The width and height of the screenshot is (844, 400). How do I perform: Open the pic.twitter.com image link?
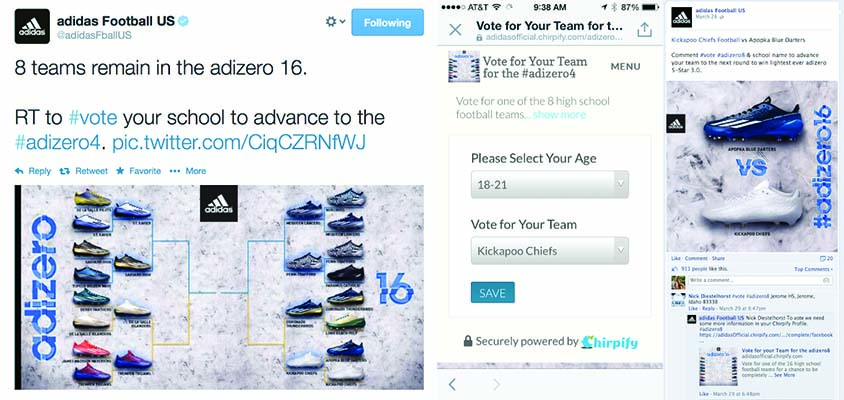pos(239,143)
